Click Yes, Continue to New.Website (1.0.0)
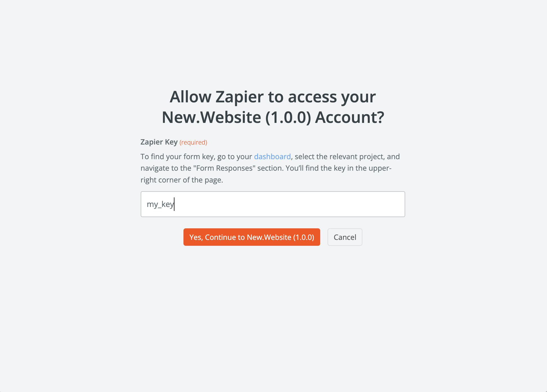Image resolution: width=547 pixels, height=392 pixels. pos(252,237)
